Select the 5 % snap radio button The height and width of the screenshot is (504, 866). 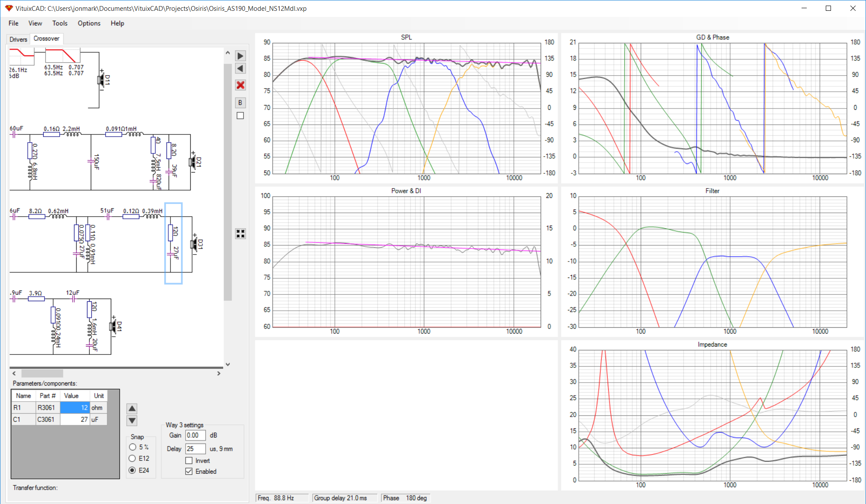pos(133,447)
